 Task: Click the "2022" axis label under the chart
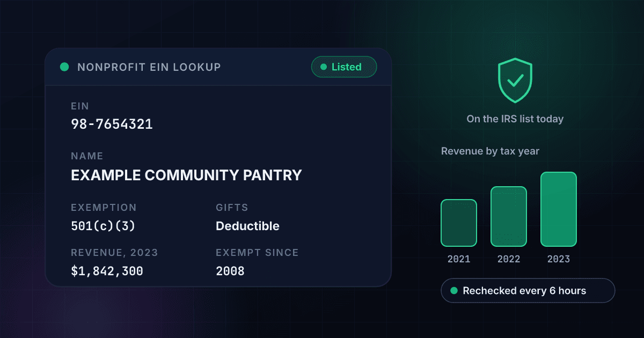509,259
